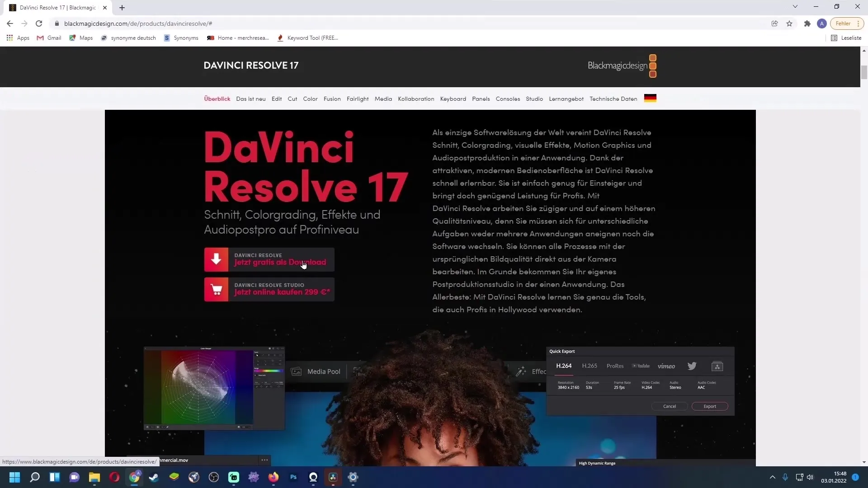Viewport: 868px width, 488px height.
Task: Open the Color page link
Action: coord(310,99)
